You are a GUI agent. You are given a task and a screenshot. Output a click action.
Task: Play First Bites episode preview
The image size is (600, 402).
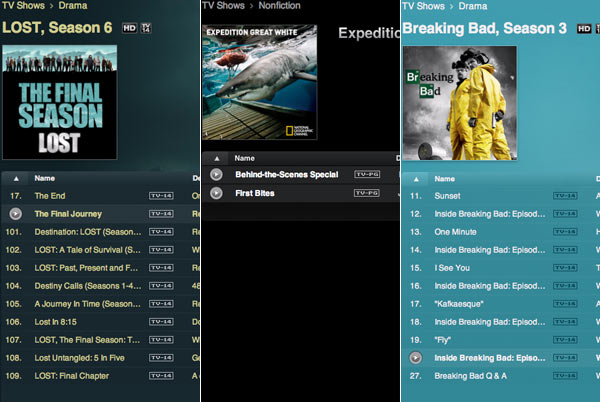coord(216,193)
